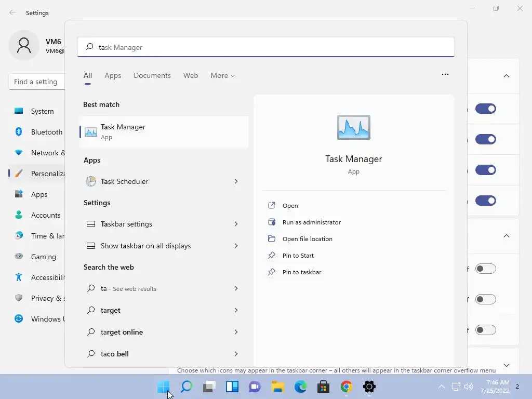This screenshot has height=399, width=532.
Task: Click Pin to taskbar action
Action: 302,272
